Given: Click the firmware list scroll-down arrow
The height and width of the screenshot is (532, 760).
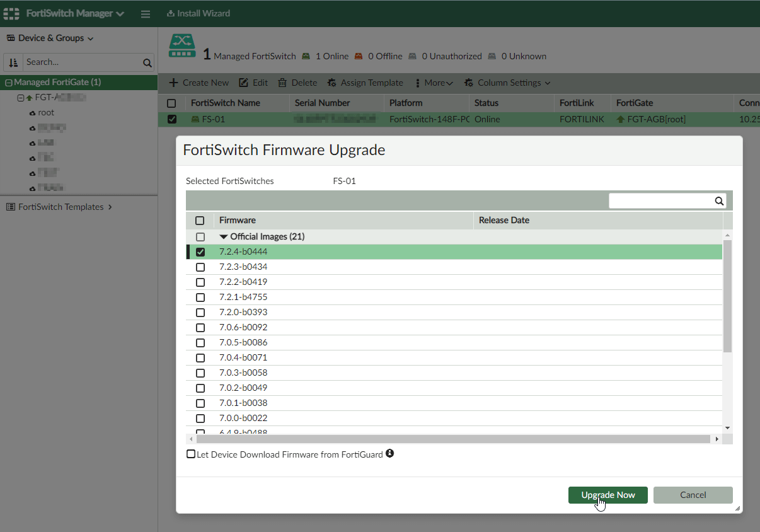Looking at the screenshot, I should tap(727, 428).
